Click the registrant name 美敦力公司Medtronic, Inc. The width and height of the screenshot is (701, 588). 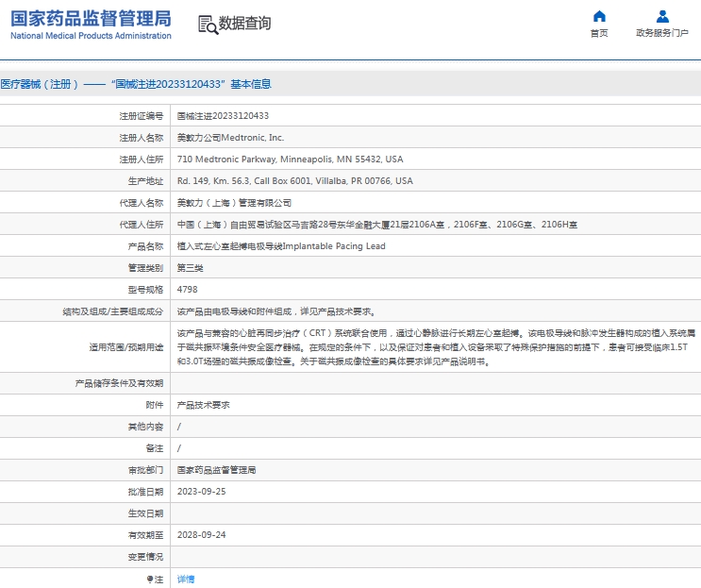coord(230,138)
